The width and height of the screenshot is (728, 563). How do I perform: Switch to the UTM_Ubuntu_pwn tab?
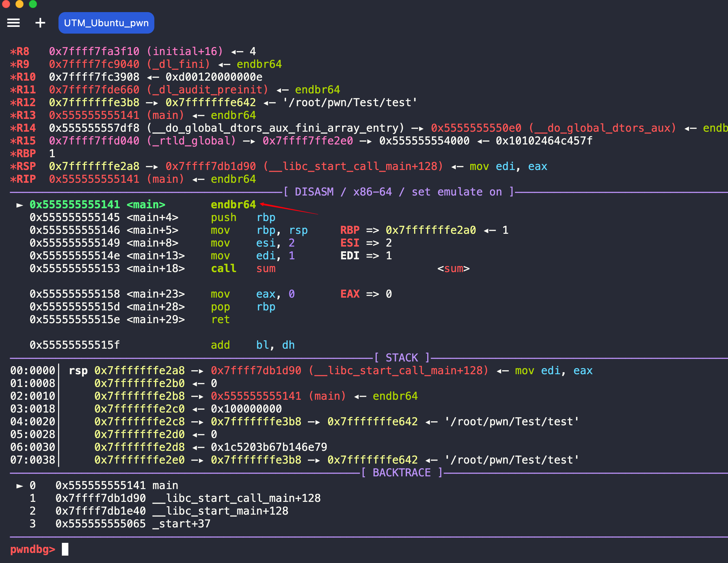[x=106, y=23]
